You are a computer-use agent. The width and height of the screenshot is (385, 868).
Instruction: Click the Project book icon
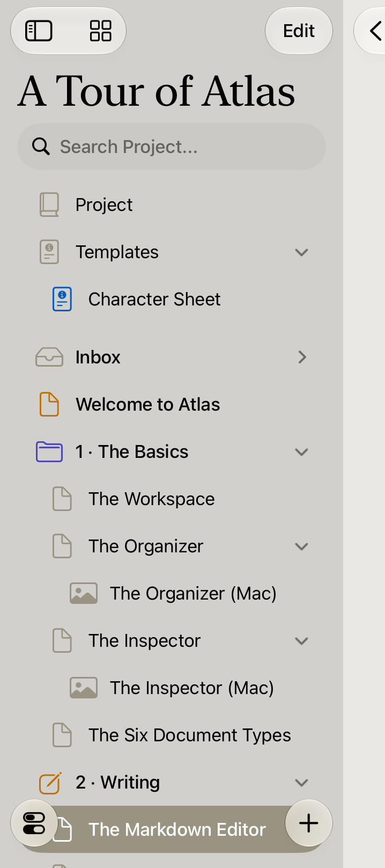click(49, 205)
